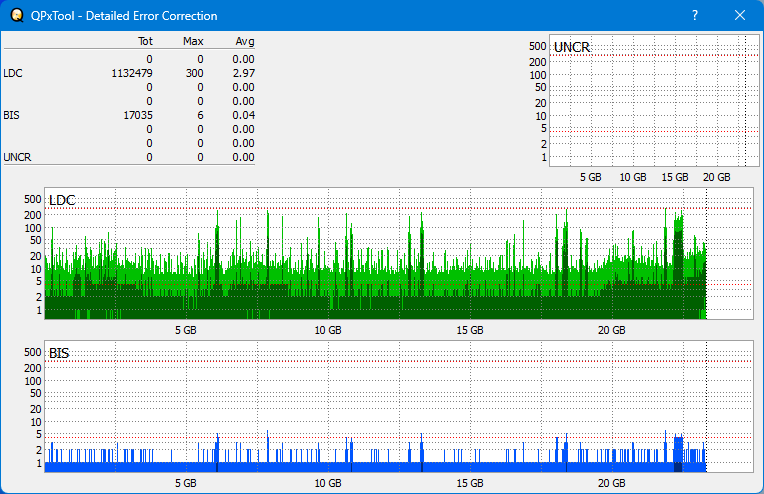The width and height of the screenshot is (764, 494).
Task: Click the 15 GB axis label under BIS chart
Action: 470,483
